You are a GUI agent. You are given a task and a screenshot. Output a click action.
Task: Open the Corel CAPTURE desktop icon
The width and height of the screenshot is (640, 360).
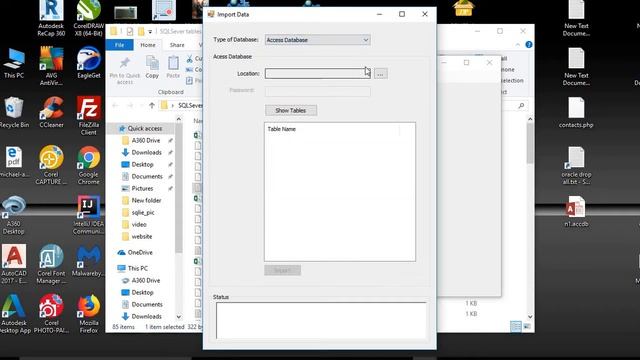(51, 165)
